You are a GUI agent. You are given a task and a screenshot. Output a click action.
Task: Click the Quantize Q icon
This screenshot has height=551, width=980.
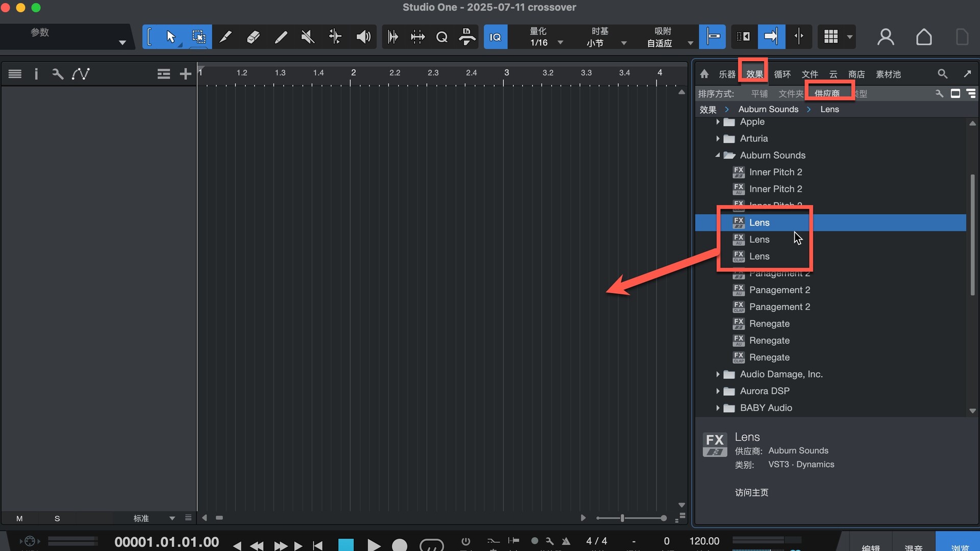[x=442, y=37]
